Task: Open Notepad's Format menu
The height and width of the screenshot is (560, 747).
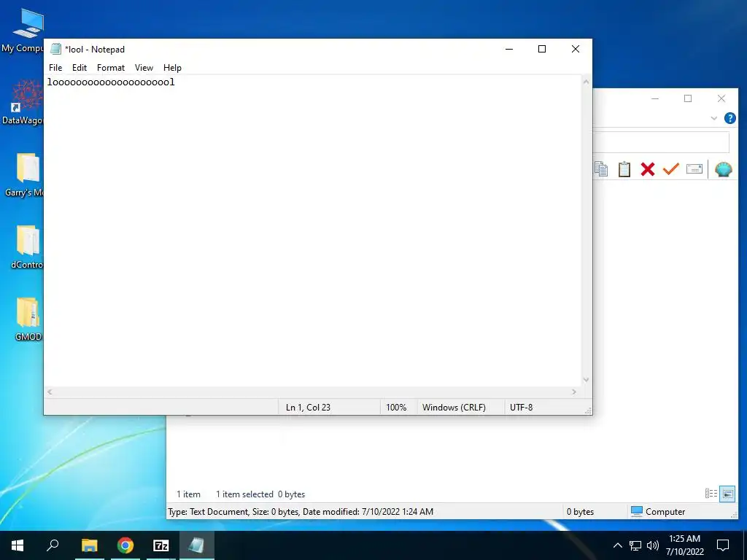Action: click(x=111, y=68)
